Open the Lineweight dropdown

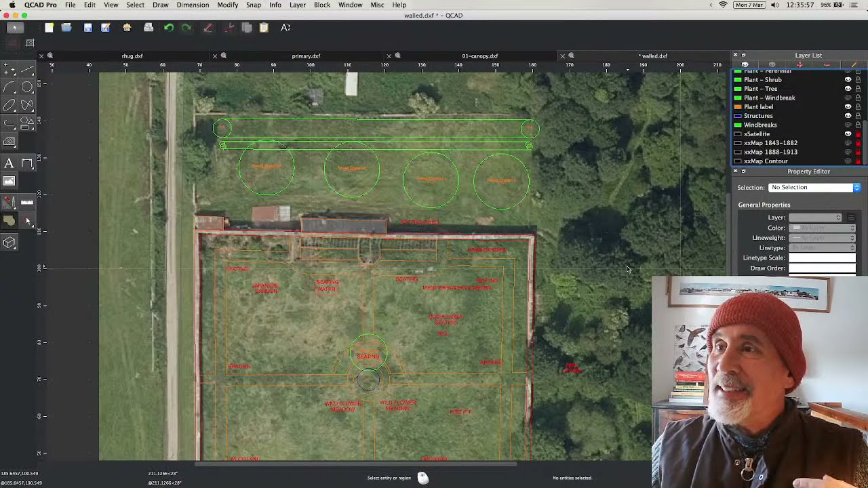point(822,238)
